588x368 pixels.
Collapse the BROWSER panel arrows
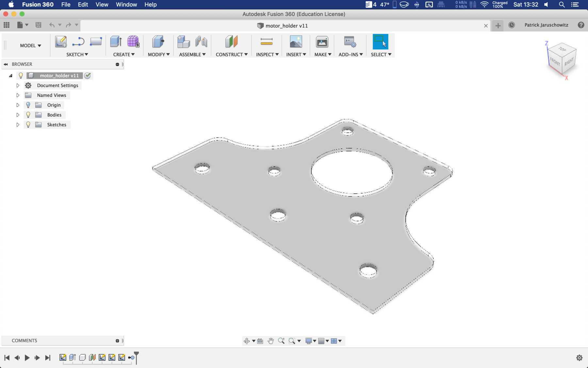coord(6,64)
